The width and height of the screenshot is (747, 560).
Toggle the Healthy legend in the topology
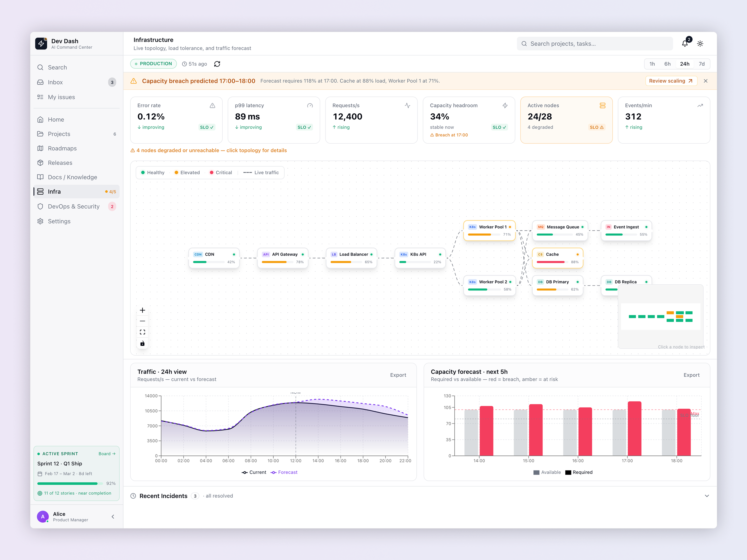[x=153, y=172]
